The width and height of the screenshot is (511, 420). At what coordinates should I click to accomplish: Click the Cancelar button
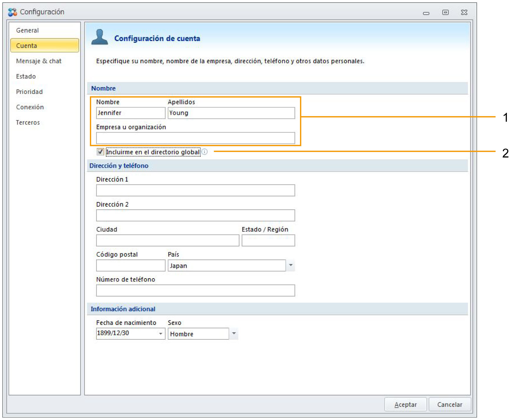(x=450, y=404)
